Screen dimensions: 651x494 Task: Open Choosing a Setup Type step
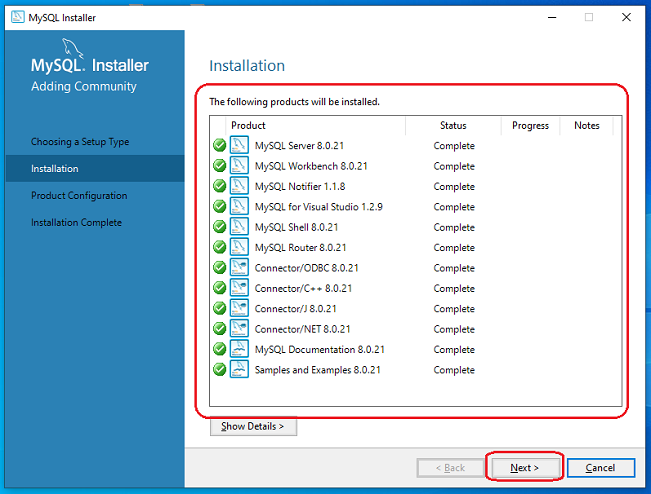(80, 142)
